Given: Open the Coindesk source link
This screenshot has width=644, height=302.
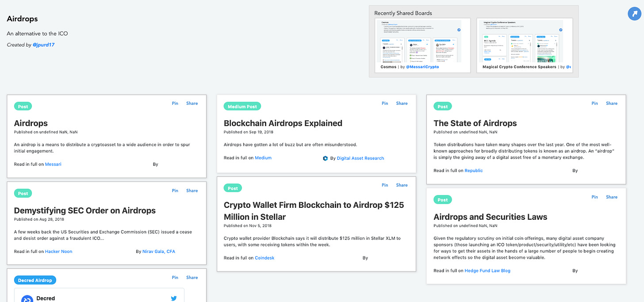Looking at the screenshot, I should coord(264,258).
